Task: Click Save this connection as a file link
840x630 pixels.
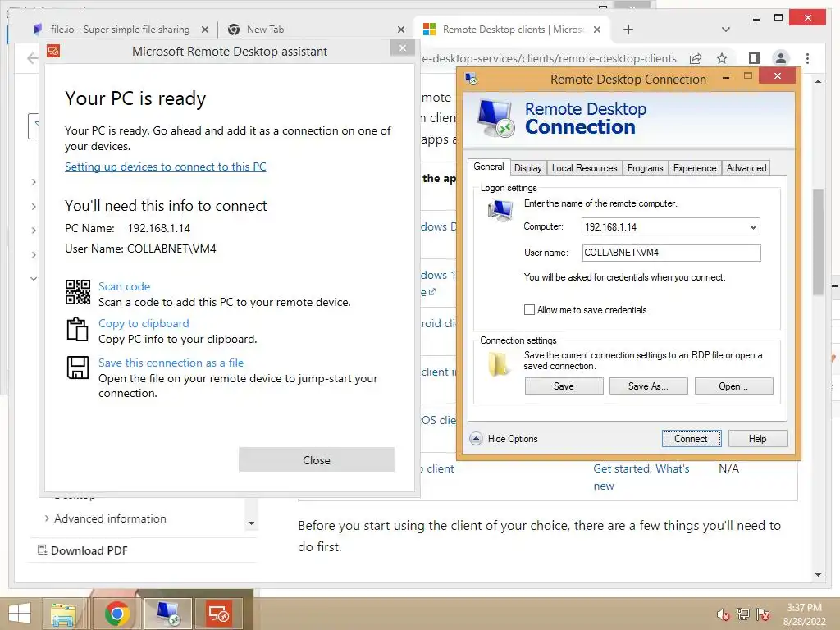Action: click(171, 363)
